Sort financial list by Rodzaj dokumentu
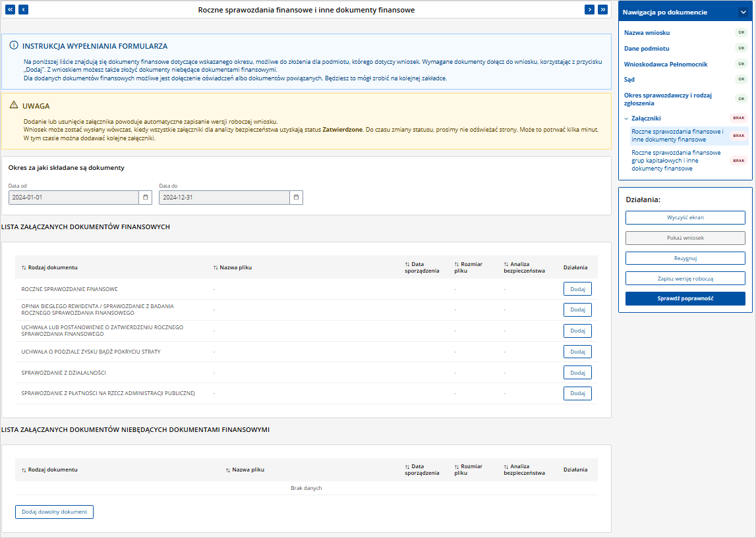 pos(49,267)
